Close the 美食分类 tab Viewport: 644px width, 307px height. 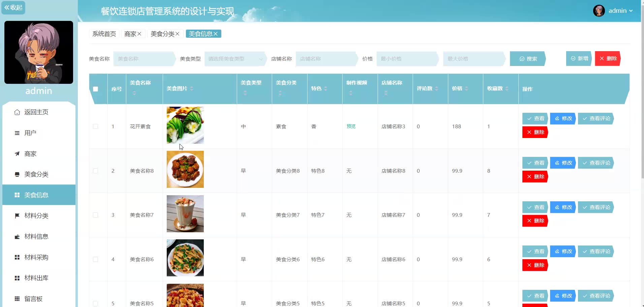click(x=178, y=34)
